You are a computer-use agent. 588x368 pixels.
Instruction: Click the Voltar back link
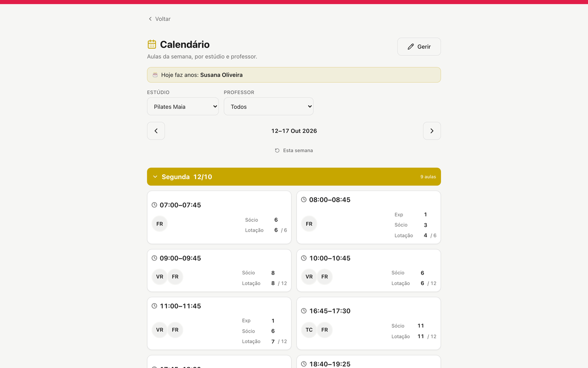[159, 19]
